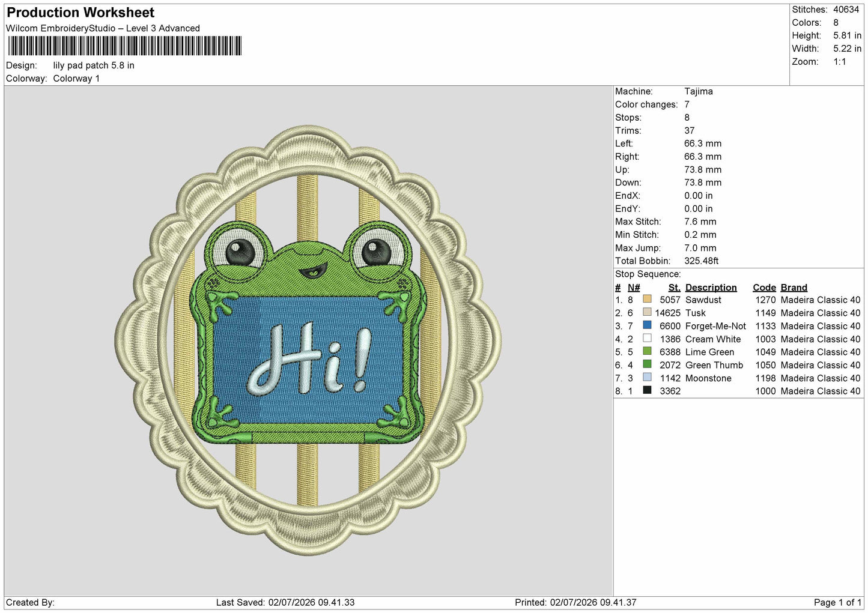Click the 'St.' column header
Image resolution: width=868 pixels, height=613 pixels.
[674, 288]
